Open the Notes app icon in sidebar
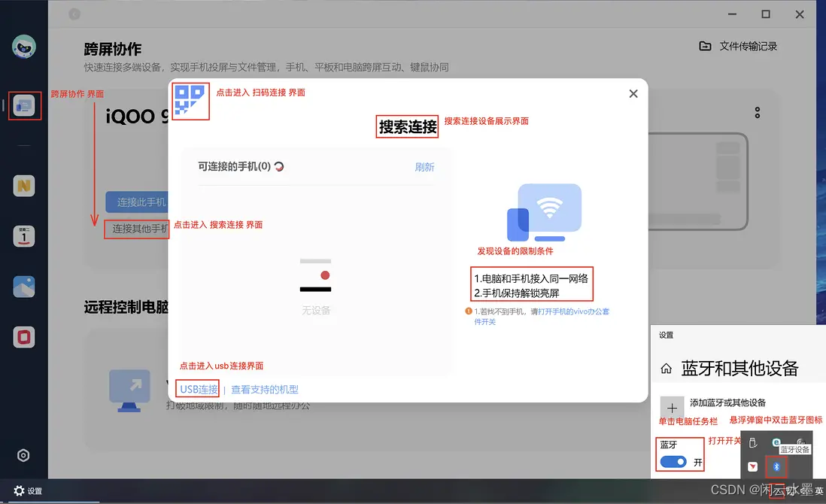 23,186
